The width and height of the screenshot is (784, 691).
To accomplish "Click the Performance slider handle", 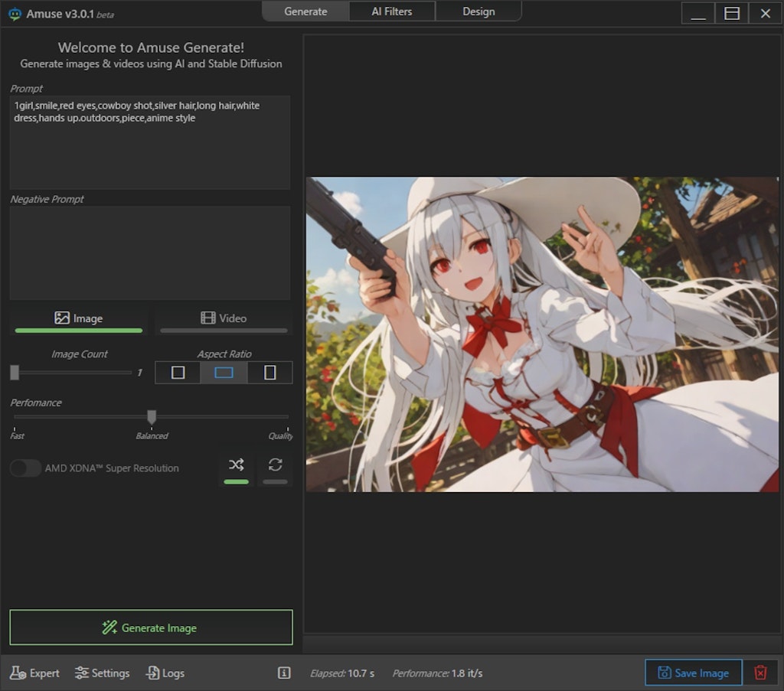I will point(152,416).
